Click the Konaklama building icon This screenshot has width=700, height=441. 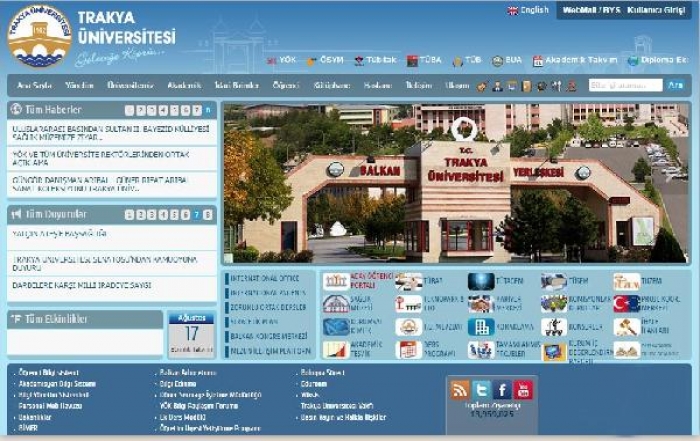click(481, 327)
